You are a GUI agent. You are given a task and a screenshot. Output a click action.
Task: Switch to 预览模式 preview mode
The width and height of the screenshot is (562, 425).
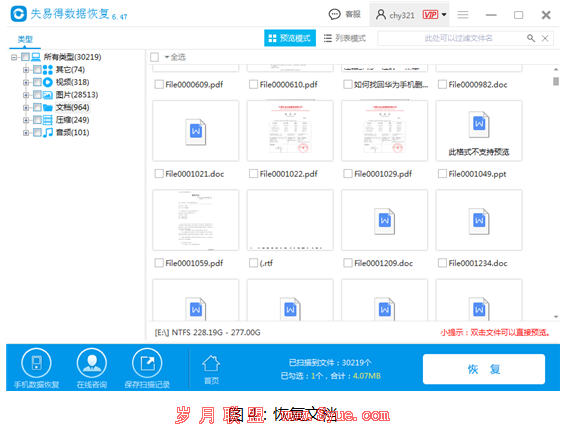(x=290, y=38)
